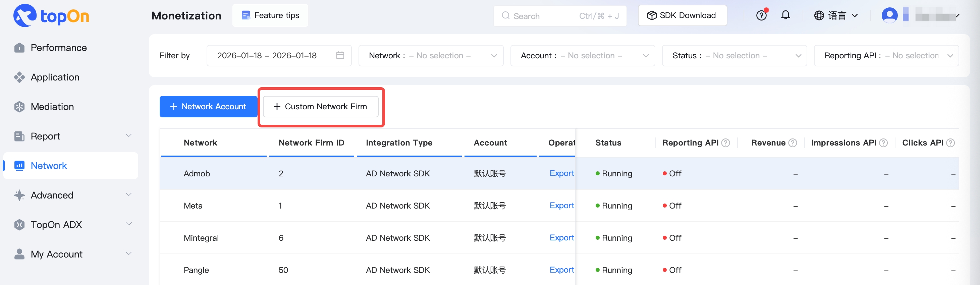Click the Reporting API column help icon
The image size is (980, 285).
coord(726,143)
